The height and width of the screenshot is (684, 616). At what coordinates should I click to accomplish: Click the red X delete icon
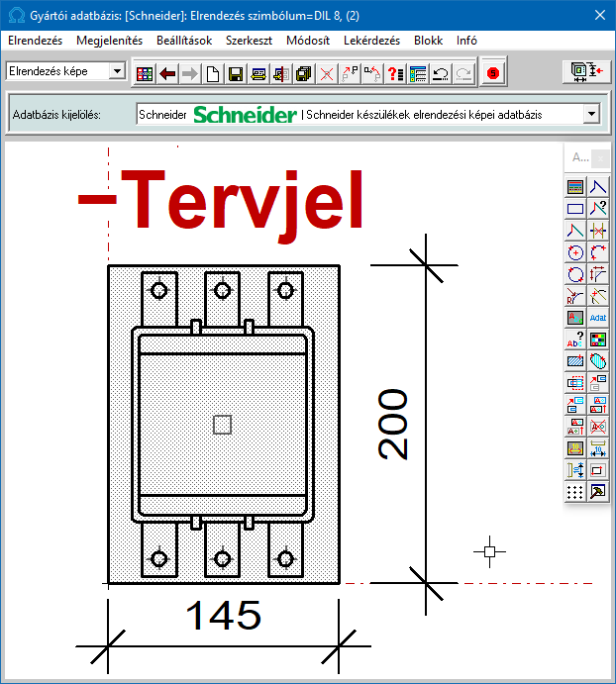point(327,73)
